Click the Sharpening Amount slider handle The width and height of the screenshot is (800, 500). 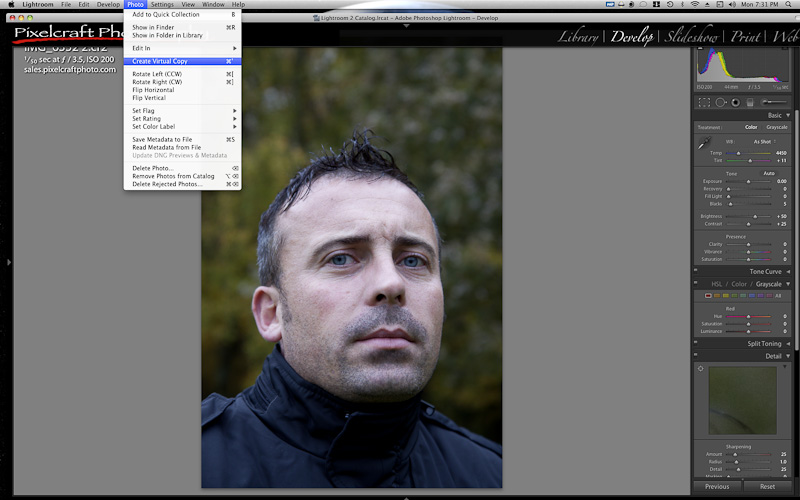tap(735, 454)
